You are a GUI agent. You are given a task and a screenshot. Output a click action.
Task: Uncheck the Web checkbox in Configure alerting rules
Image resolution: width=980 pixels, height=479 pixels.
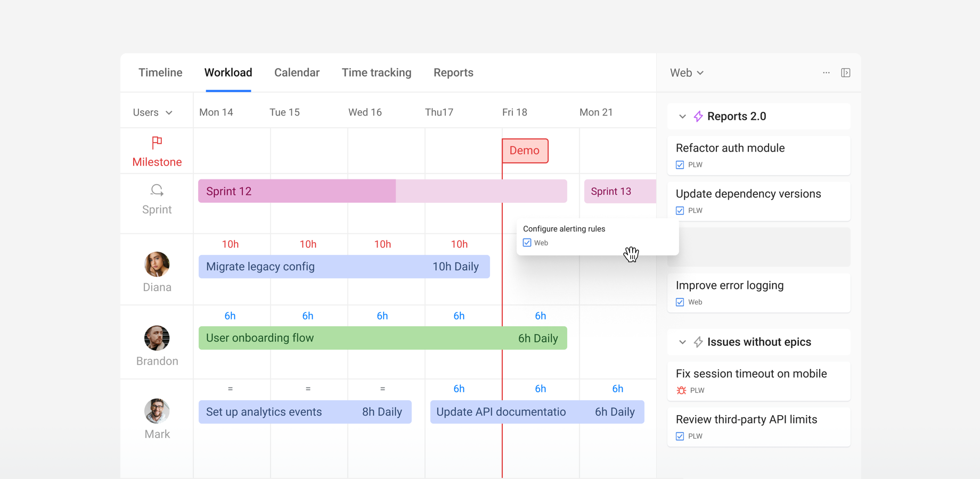coord(527,242)
